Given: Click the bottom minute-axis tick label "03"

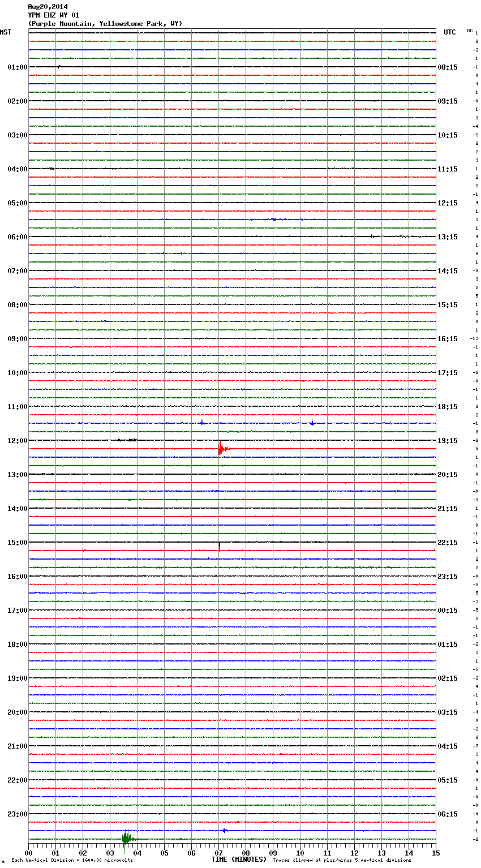Looking at the screenshot, I should click(x=110, y=853).
